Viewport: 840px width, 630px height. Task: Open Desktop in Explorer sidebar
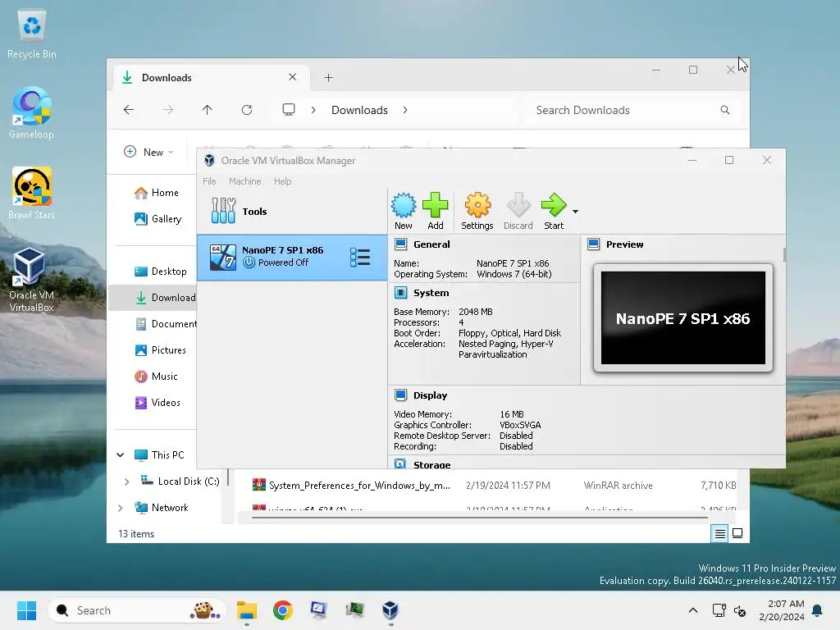coord(160,272)
